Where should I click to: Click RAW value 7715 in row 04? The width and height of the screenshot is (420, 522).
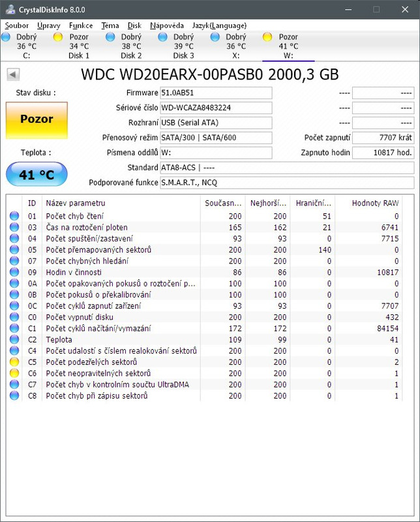[390, 239]
